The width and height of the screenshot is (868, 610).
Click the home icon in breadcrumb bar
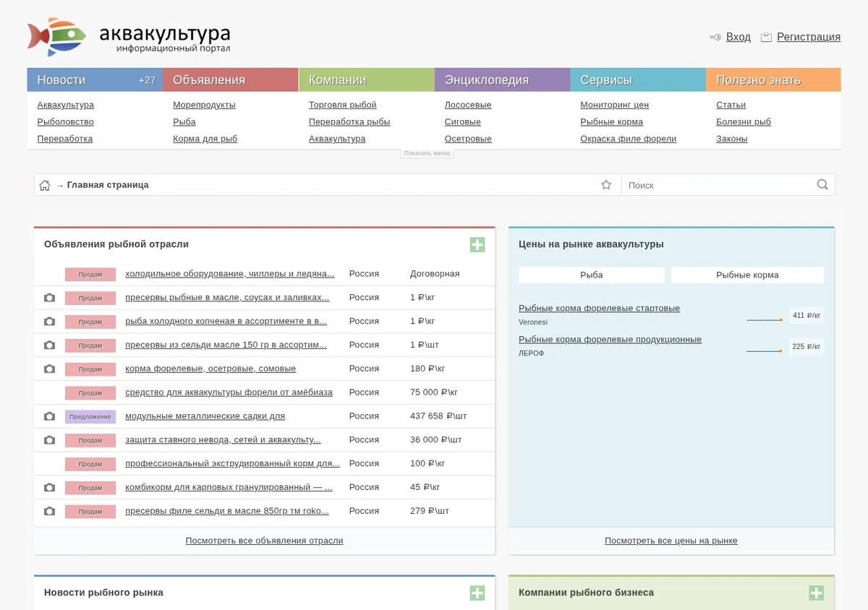coord(45,186)
